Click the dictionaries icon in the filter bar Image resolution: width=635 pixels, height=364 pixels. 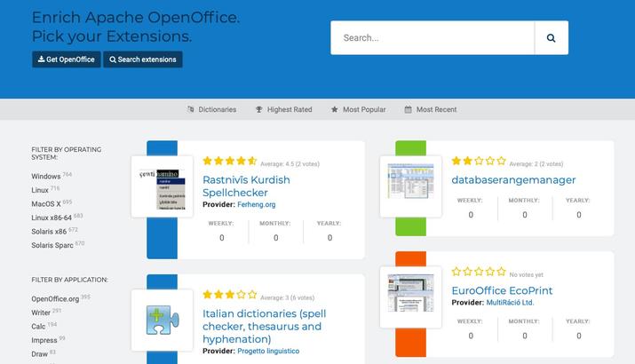pos(190,109)
